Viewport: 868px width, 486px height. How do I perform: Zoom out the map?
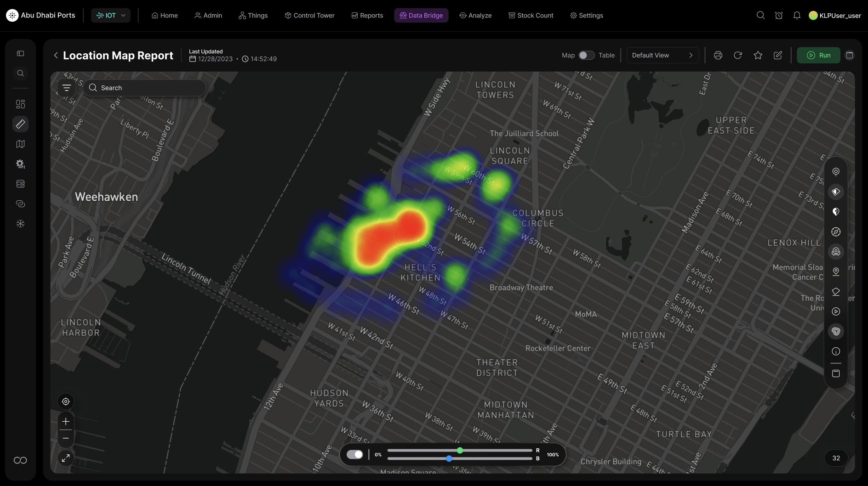point(66,438)
